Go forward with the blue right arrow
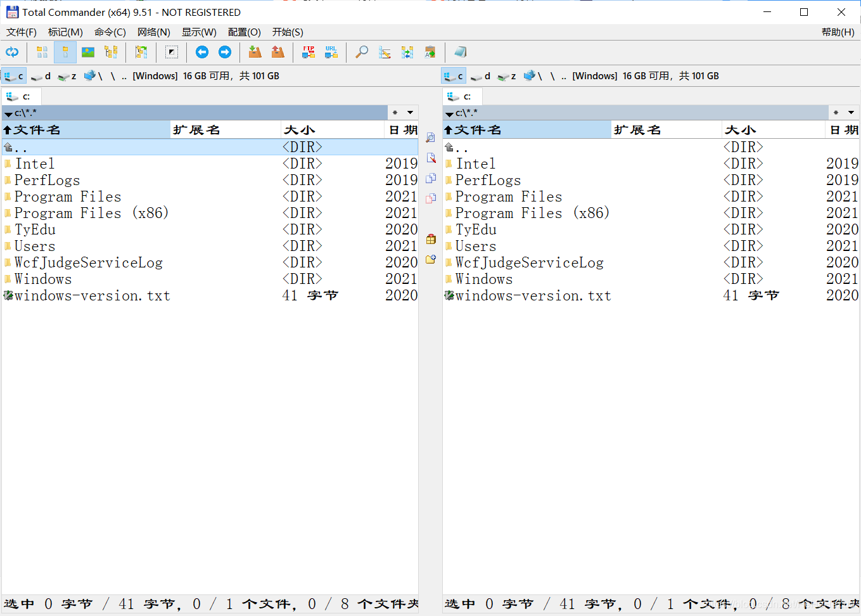Image resolution: width=861 pixels, height=616 pixels. [225, 52]
